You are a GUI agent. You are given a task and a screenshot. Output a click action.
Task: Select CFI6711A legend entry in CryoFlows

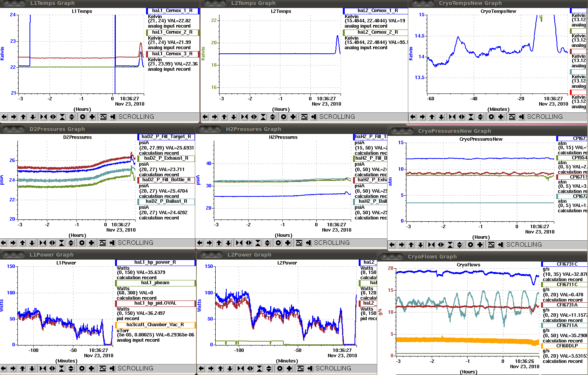click(x=565, y=326)
